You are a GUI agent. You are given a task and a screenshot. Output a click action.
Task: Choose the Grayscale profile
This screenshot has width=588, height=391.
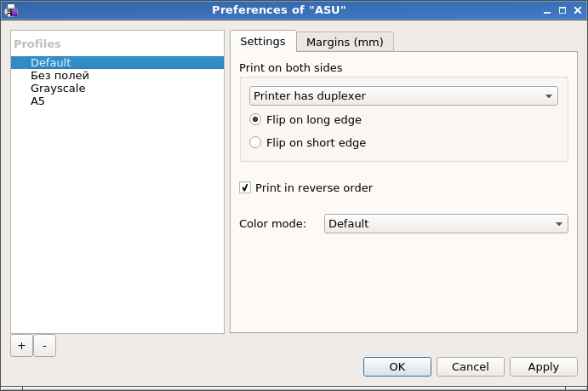click(58, 89)
